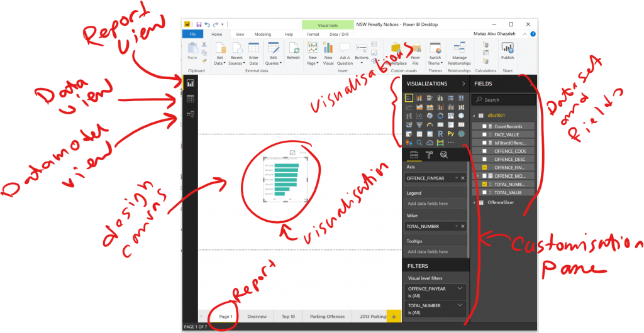This screenshot has height=333, width=644.
Task: Go to the Top 10 report page
Action: point(288,317)
